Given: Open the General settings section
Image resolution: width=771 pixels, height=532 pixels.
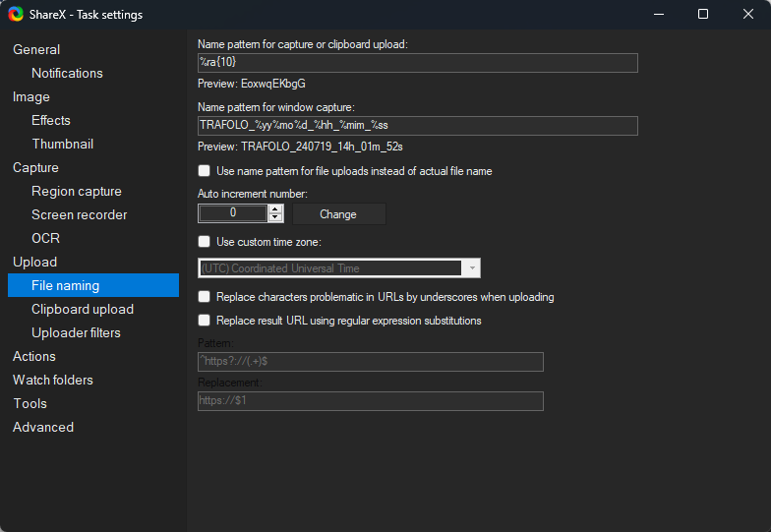Looking at the screenshot, I should pyautogui.click(x=36, y=49).
